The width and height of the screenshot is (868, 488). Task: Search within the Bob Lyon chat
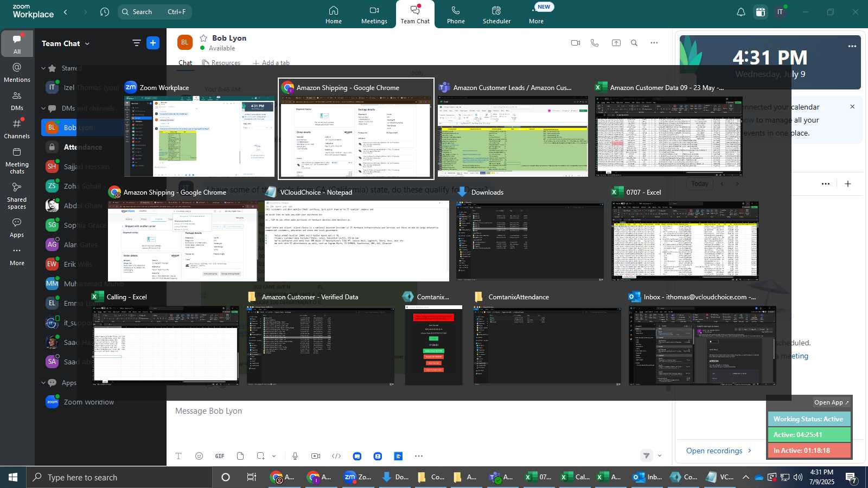click(634, 43)
